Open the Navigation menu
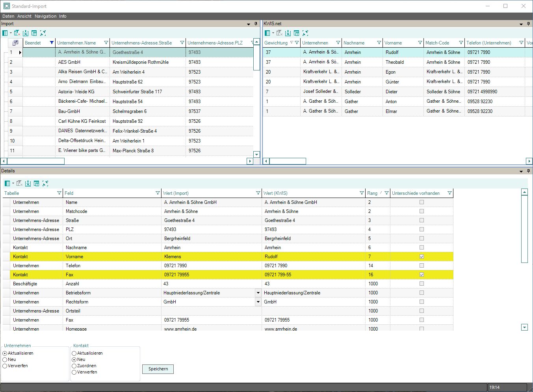533x392 pixels. pyautogui.click(x=45, y=16)
